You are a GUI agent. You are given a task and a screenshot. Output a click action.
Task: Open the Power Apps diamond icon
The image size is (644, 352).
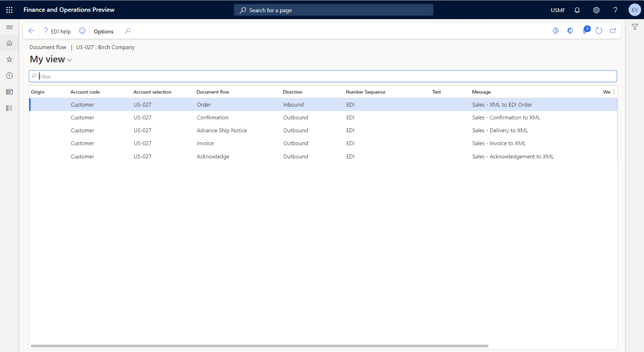[555, 31]
